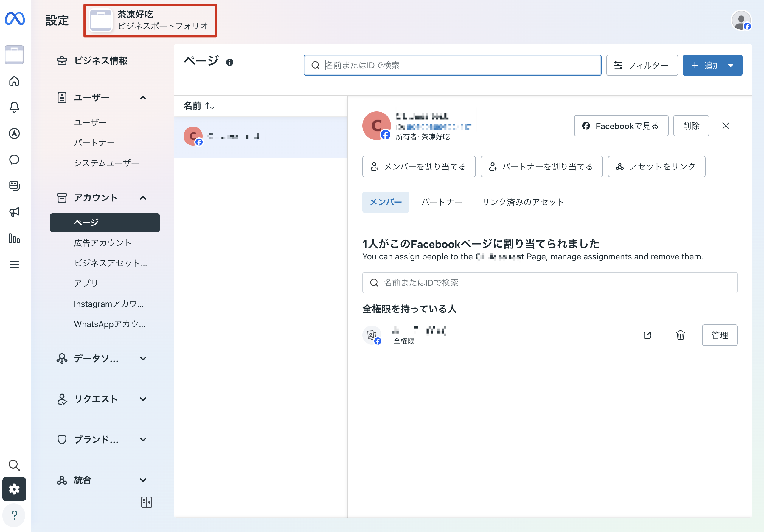Open フィルター options
The image size is (764, 532).
(642, 65)
